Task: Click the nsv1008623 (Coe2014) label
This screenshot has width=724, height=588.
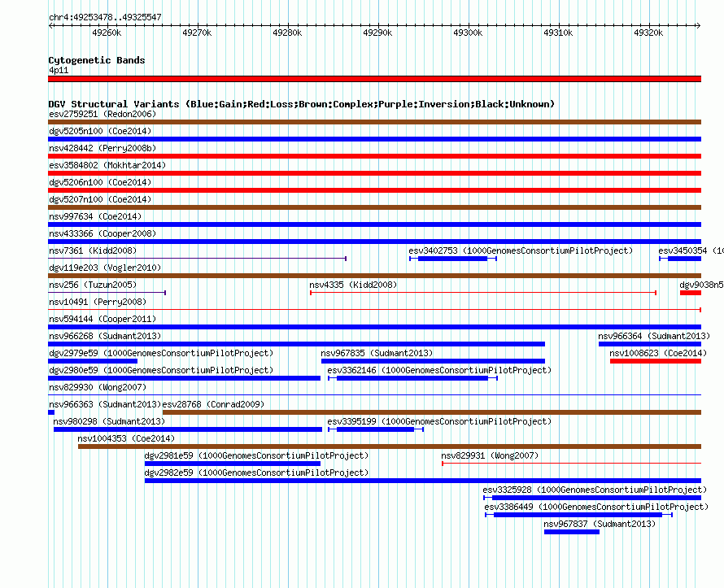Action: pos(658,353)
